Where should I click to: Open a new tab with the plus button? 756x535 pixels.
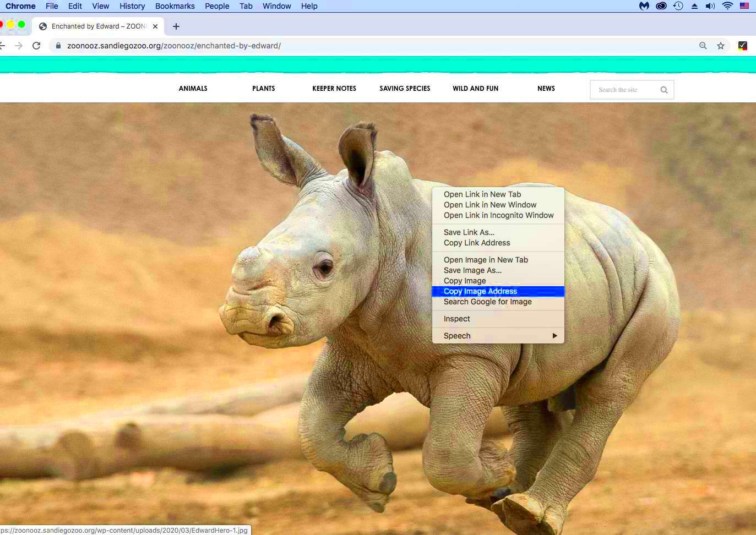[x=176, y=26]
